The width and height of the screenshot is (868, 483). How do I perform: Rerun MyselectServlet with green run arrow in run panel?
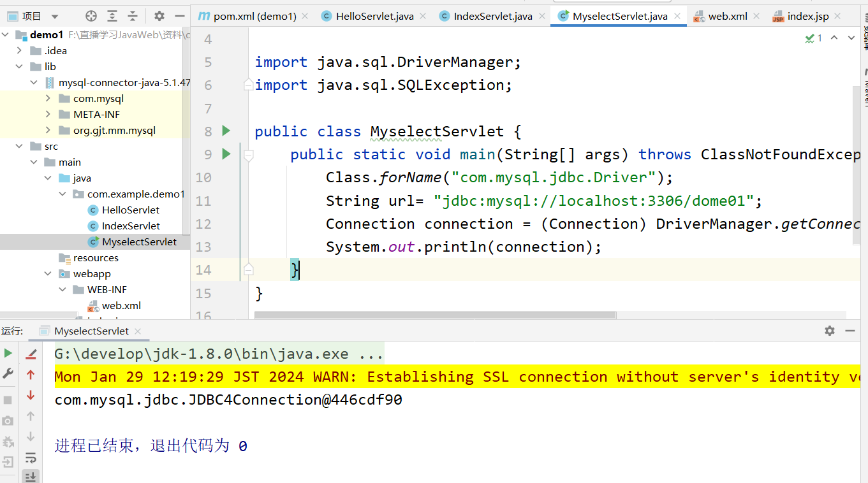[8, 353]
